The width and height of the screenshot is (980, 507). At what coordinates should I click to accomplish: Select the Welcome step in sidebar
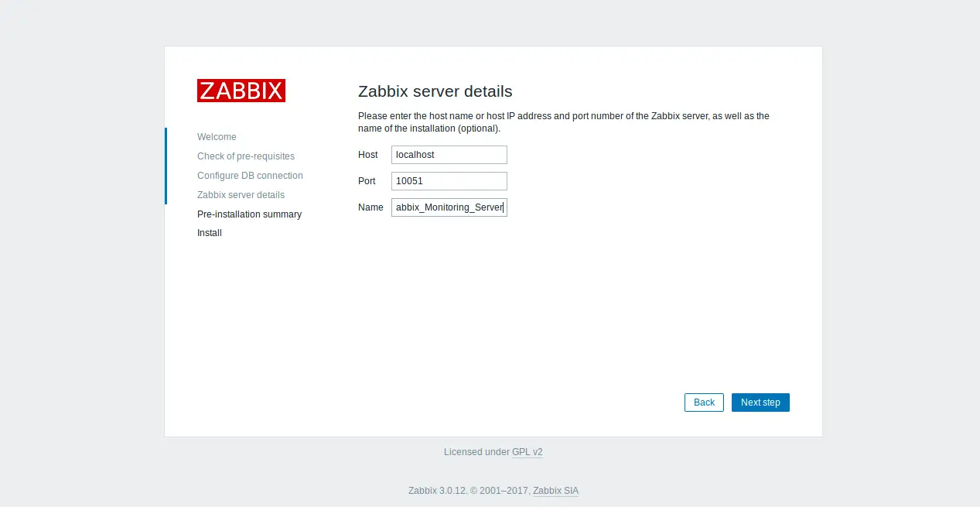[217, 137]
